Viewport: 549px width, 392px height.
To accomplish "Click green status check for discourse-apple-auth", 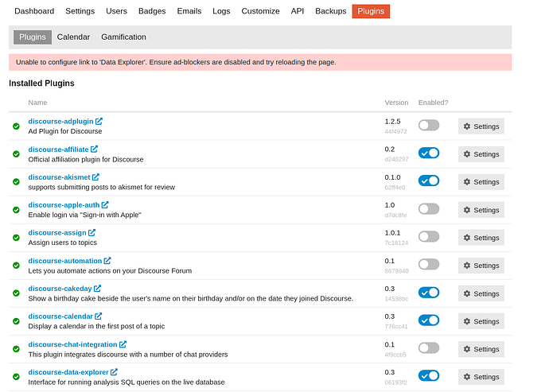I will [x=16, y=210].
